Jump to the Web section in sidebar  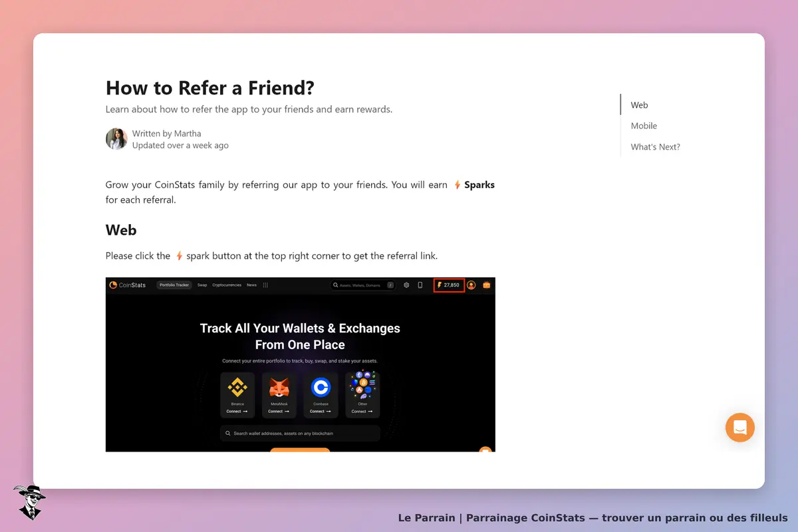click(639, 105)
